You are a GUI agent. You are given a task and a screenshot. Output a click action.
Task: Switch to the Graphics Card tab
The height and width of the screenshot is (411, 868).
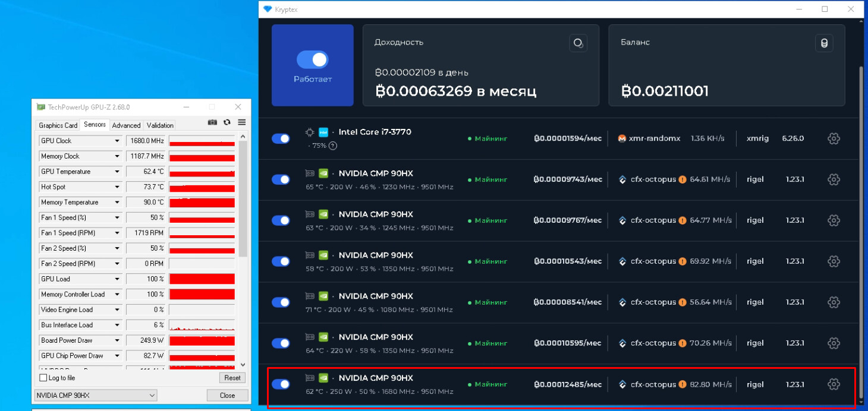[x=58, y=125]
